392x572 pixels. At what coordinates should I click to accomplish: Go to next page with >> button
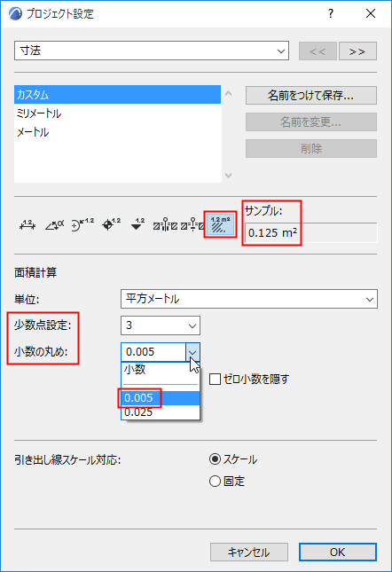(x=357, y=51)
